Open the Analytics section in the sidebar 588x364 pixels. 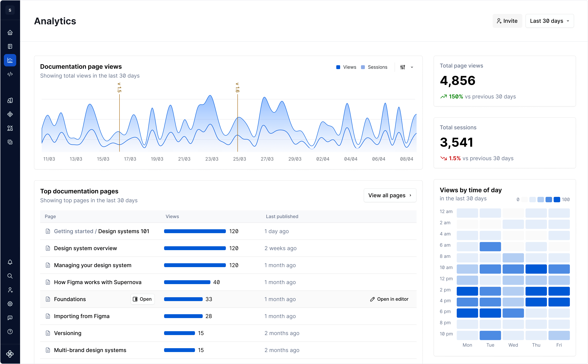coord(10,60)
